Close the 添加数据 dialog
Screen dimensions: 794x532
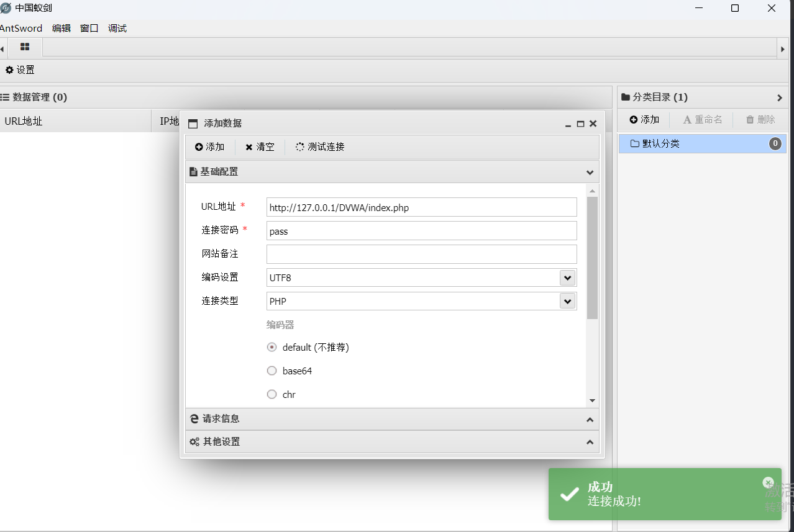[593, 124]
